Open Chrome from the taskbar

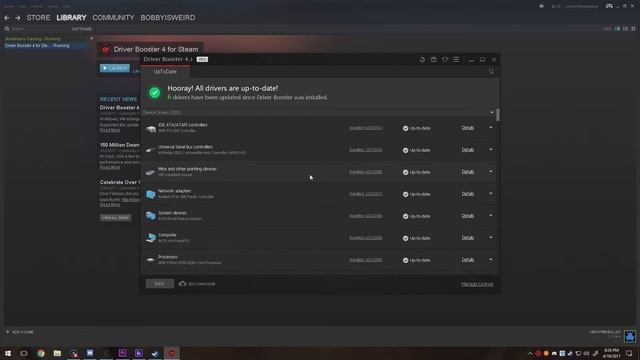pyautogui.click(x=41, y=353)
